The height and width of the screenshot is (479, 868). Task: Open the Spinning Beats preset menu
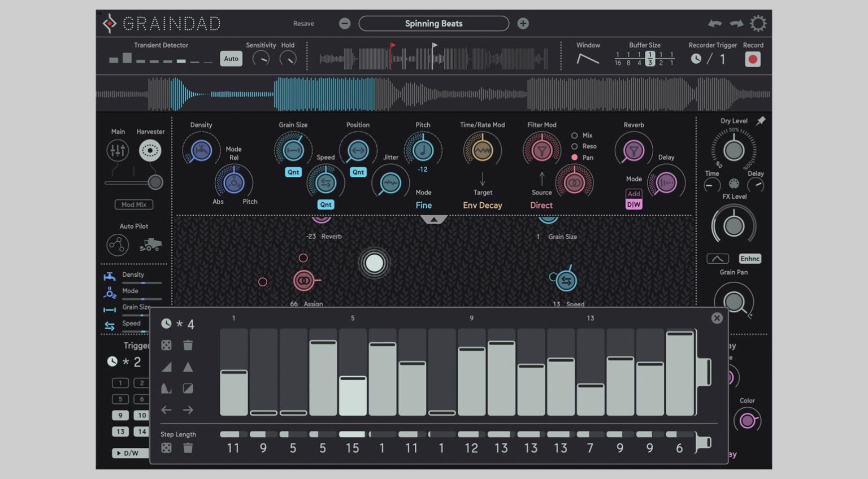[433, 24]
